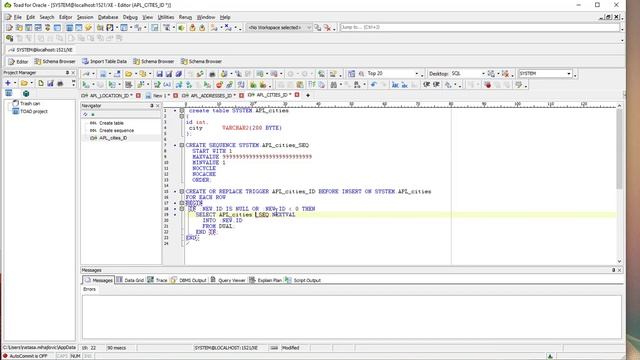Close the APL_ADDRESSES_ID tab via its red X
Viewport: 640px width, 360px height.
tap(242, 96)
